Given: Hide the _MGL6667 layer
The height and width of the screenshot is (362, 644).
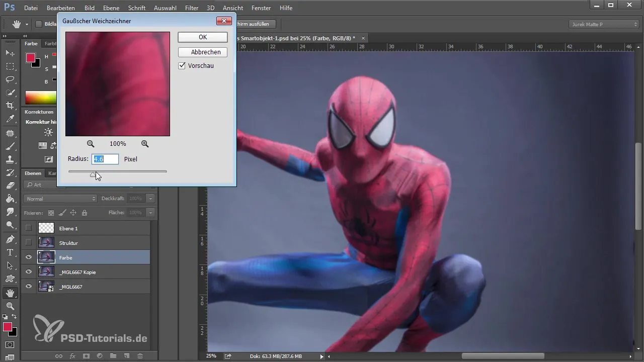Looking at the screenshot, I should point(29,287).
